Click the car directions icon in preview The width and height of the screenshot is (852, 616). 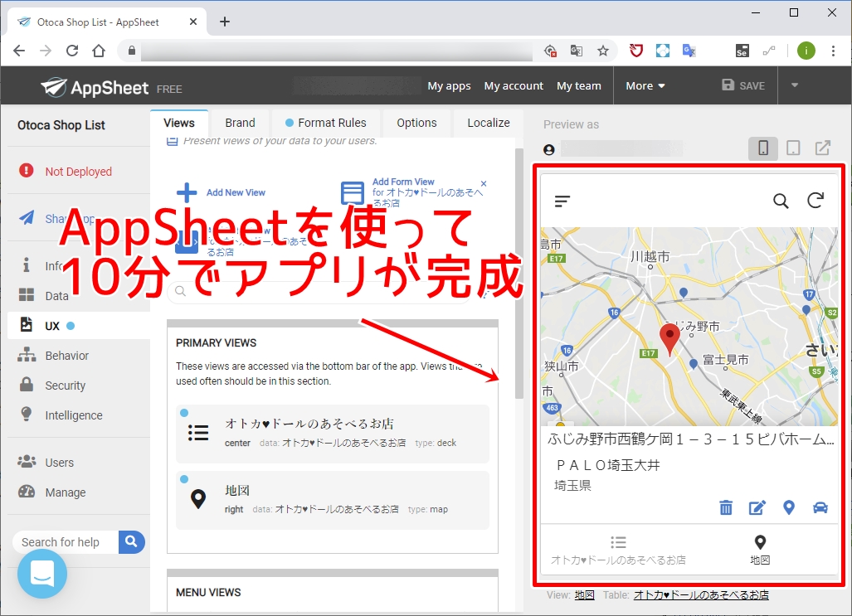pos(820,507)
